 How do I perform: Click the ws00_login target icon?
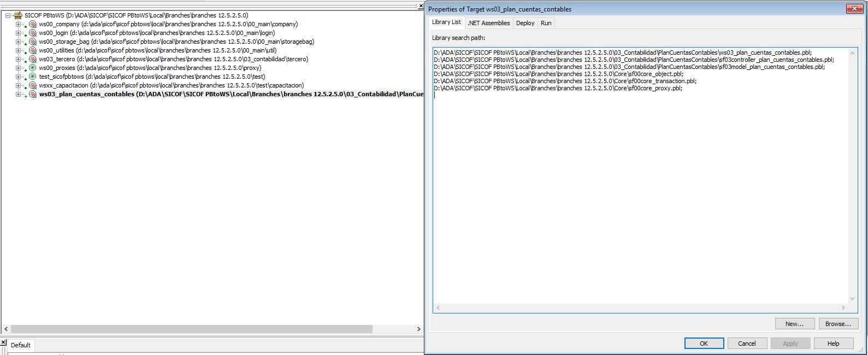[33, 33]
